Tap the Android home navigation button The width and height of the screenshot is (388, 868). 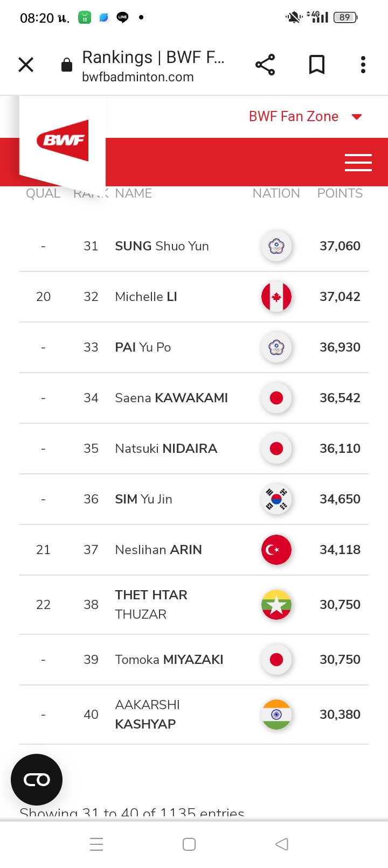coord(189,844)
